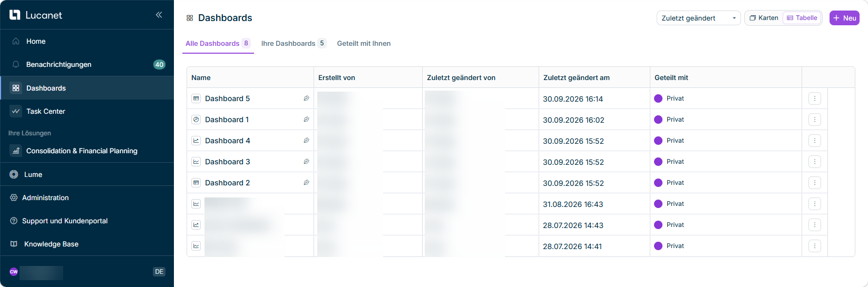Screen dimensions: 868x287
Task: Click chart icon in 31.08.2026 row
Action: (x=196, y=204)
